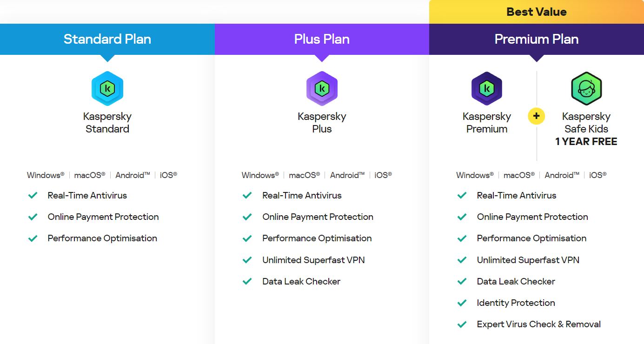Click Kaspersky Plus product name
The image size is (644, 344).
pos(322,123)
